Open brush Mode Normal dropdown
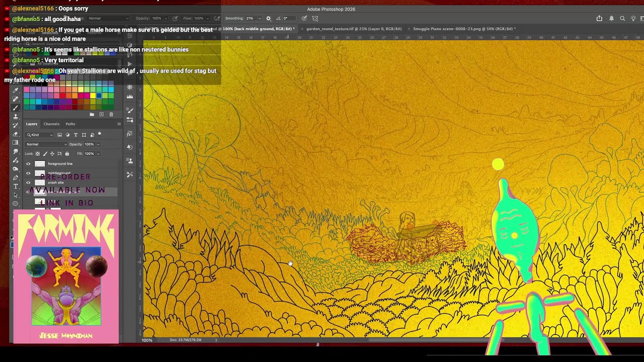The image size is (644, 362). pyautogui.click(x=109, y=18)
